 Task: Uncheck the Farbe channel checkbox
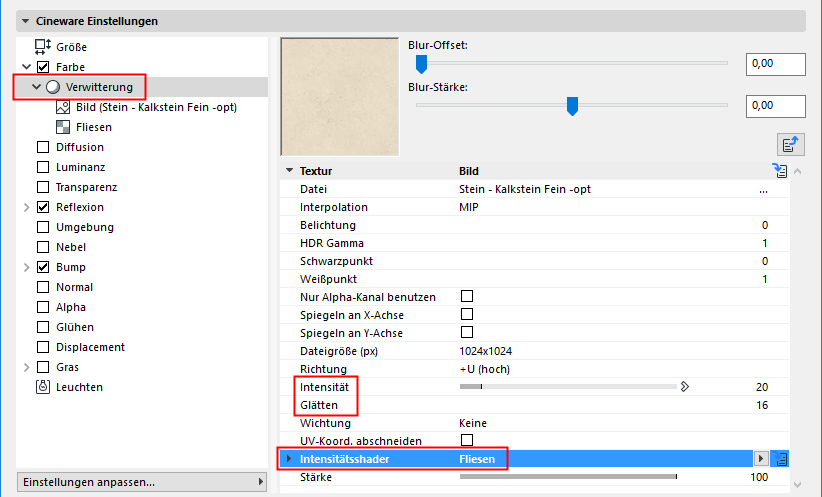(43, 67)
